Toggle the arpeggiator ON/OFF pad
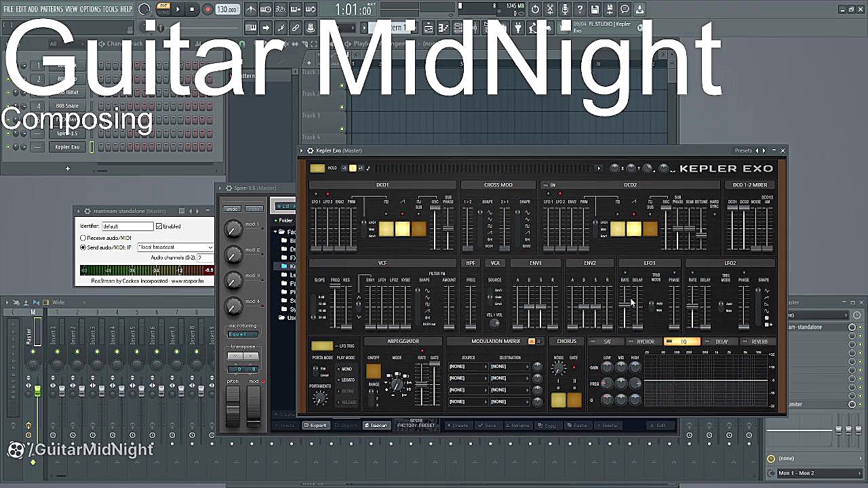The height and width of the screenshot is (488, 868). coord(373,371)
